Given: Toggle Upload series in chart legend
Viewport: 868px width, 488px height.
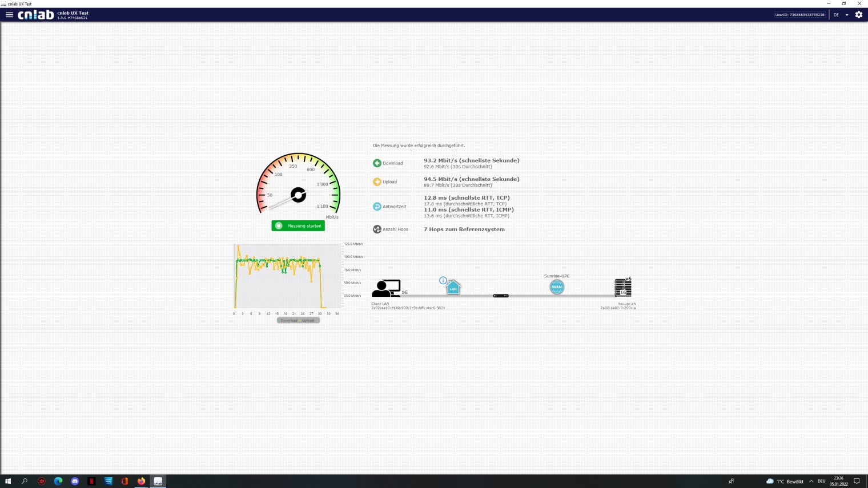Looking at the screenshot, I should [308, 320].
